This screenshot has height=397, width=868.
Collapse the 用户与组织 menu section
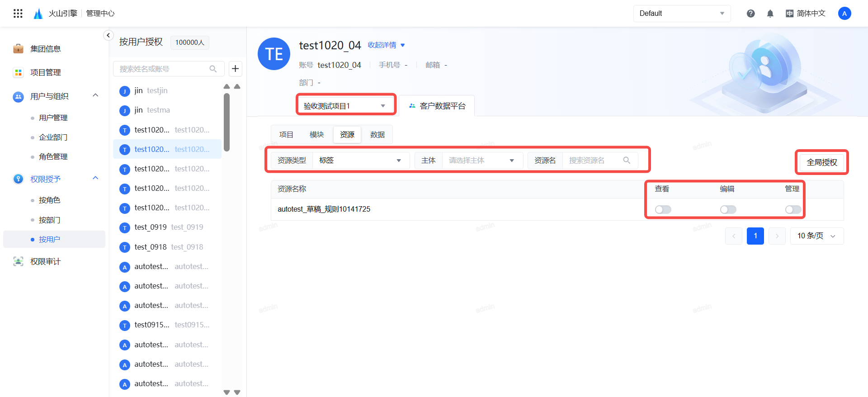coord(95,95)
